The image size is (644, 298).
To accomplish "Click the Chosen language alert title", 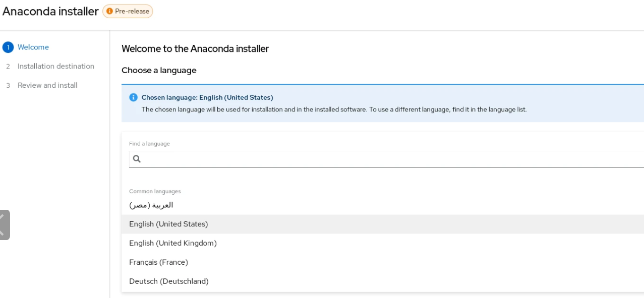I will pos(207,97).
